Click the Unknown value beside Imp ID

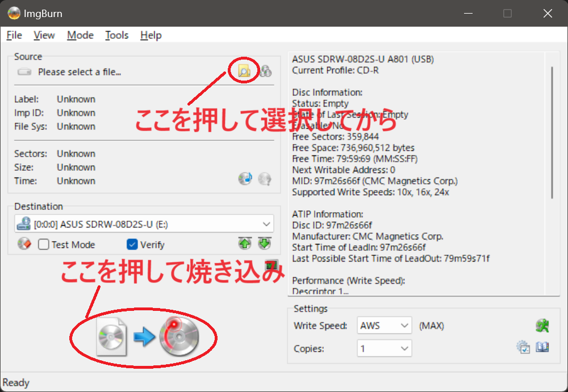pyautogui.click(x=76, y=113)
